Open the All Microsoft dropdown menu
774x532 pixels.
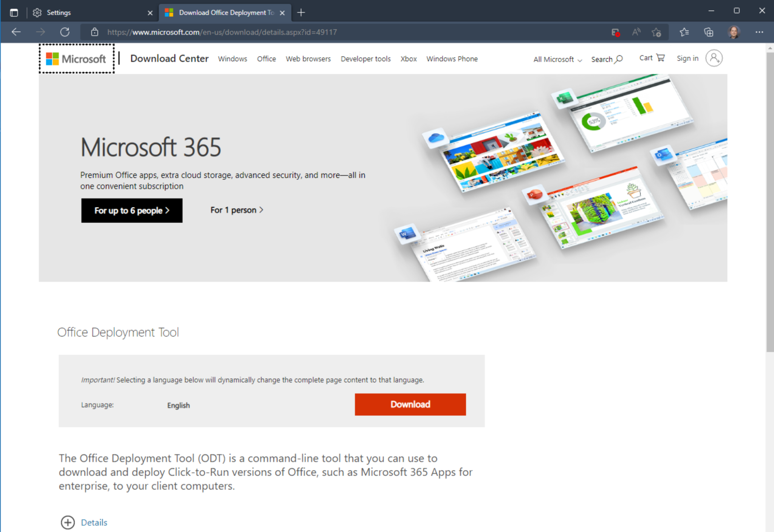[555, 59]
